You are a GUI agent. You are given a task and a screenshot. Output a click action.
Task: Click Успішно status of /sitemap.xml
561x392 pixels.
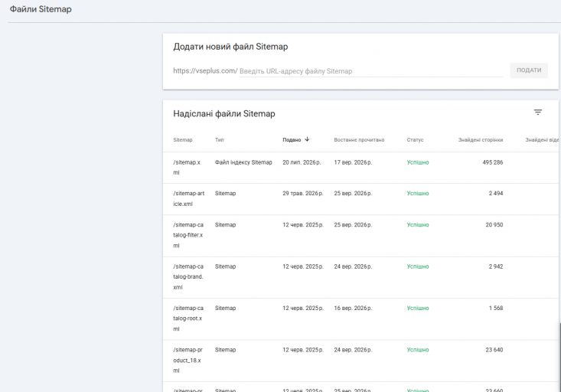(418, 162)
